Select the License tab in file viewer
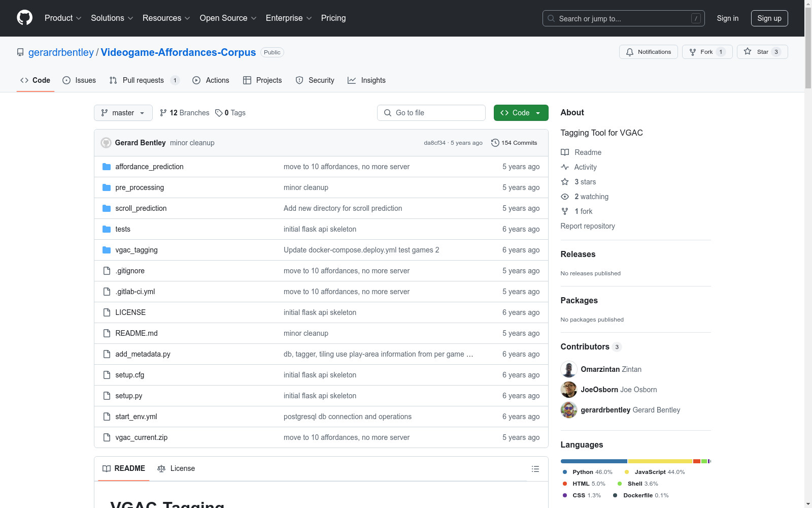 [x=176, y=468]
